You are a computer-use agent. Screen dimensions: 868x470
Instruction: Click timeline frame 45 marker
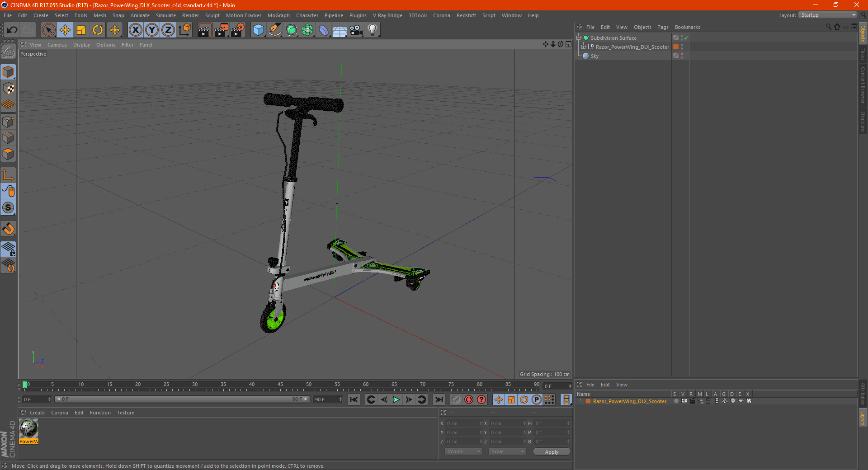click(x=280, y=385)
